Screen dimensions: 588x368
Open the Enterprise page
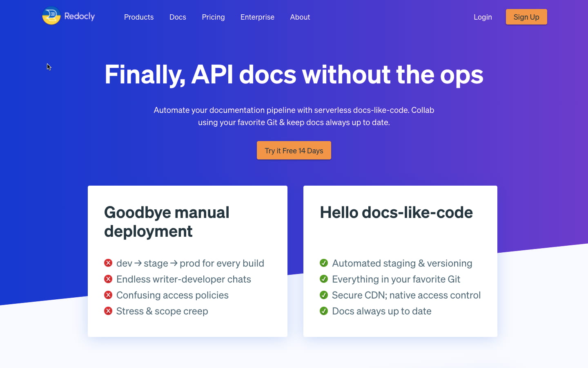click(257, 17)
